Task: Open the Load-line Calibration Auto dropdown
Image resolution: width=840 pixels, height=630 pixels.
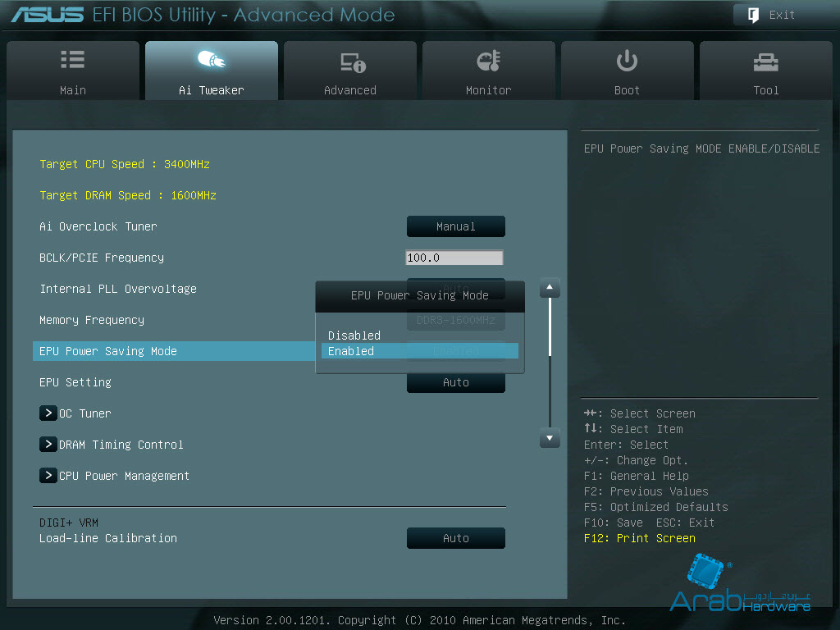Action: (x=456, y=538)
